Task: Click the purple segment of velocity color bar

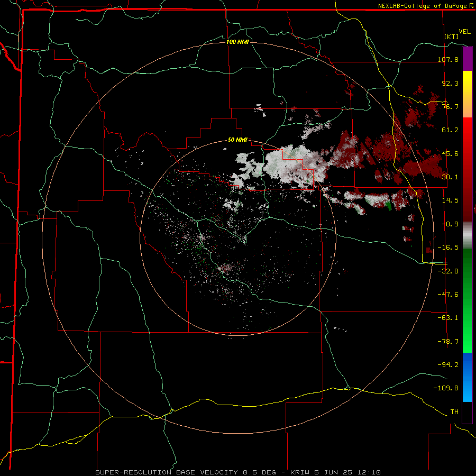Action: [467, 59]
